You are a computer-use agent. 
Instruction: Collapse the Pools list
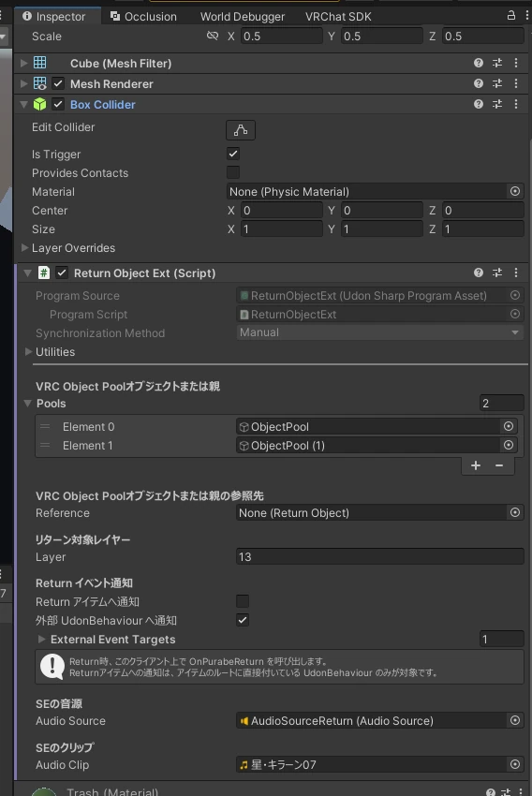coord(27,404)
